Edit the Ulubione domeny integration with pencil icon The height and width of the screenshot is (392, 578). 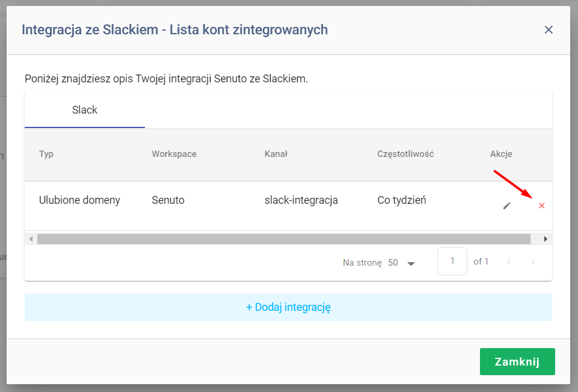point(507,206)
